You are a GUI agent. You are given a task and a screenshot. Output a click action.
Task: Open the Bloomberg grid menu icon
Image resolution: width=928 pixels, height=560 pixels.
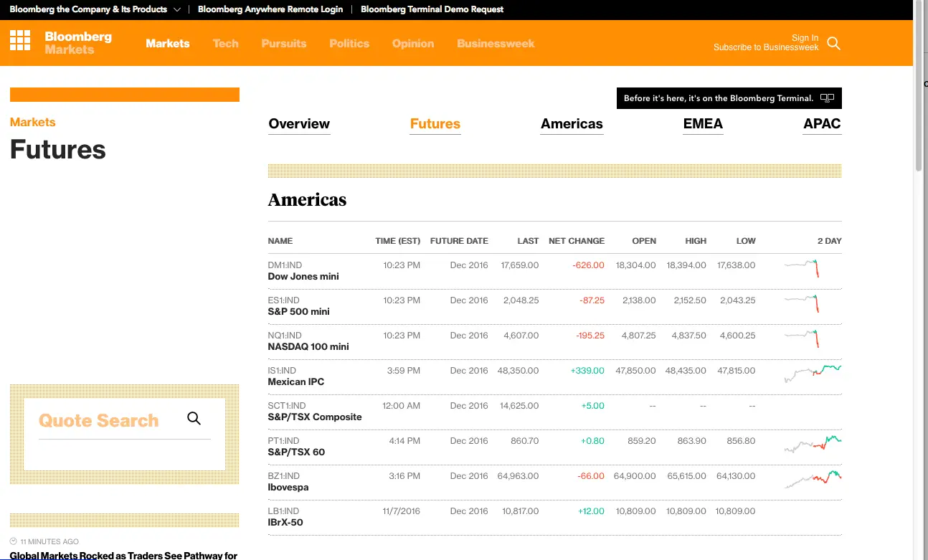pyautogui.click(x=20, y=40)
